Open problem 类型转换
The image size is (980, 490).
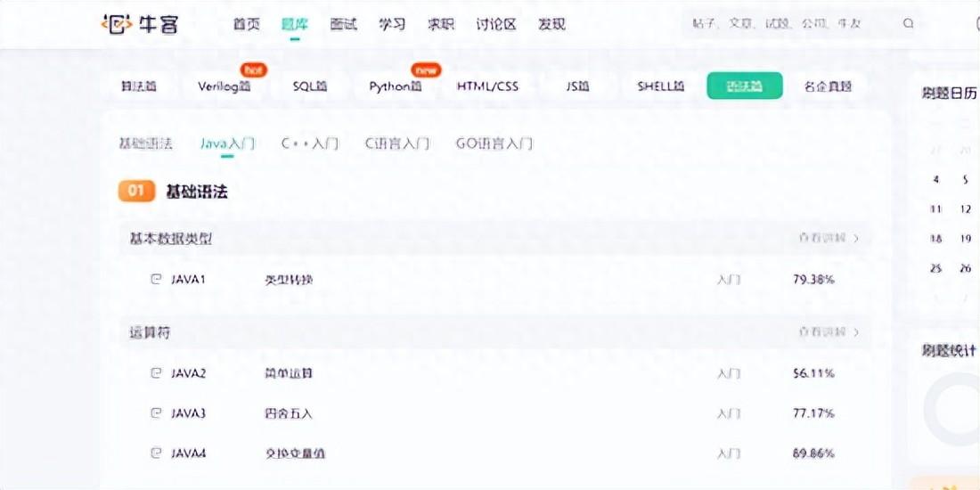click(x=289, y=280)
